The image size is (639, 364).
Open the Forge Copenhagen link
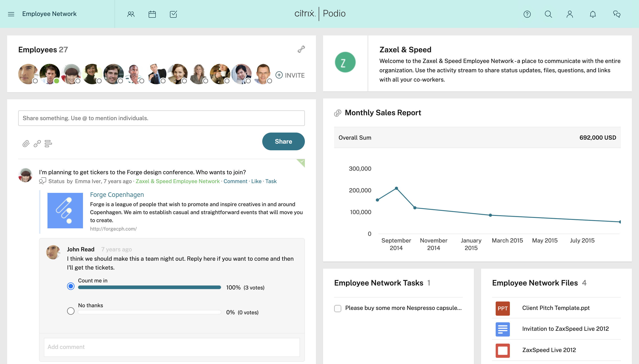(x=117, y=194)
